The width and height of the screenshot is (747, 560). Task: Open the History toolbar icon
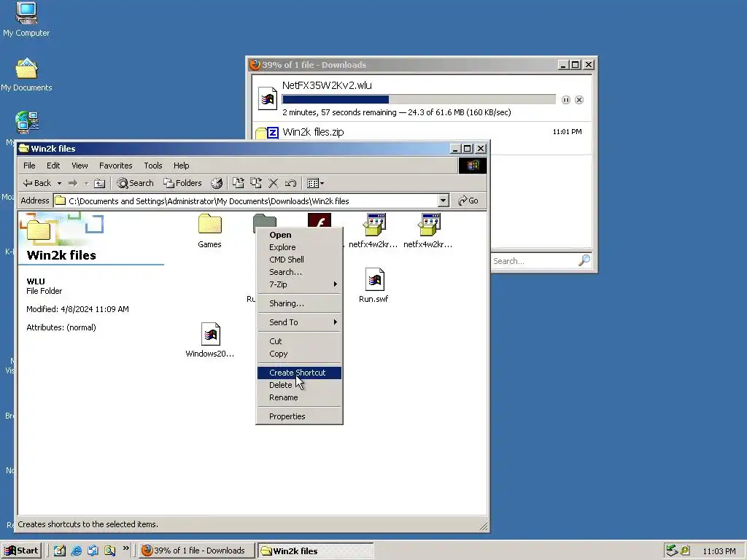click(217, 183)
